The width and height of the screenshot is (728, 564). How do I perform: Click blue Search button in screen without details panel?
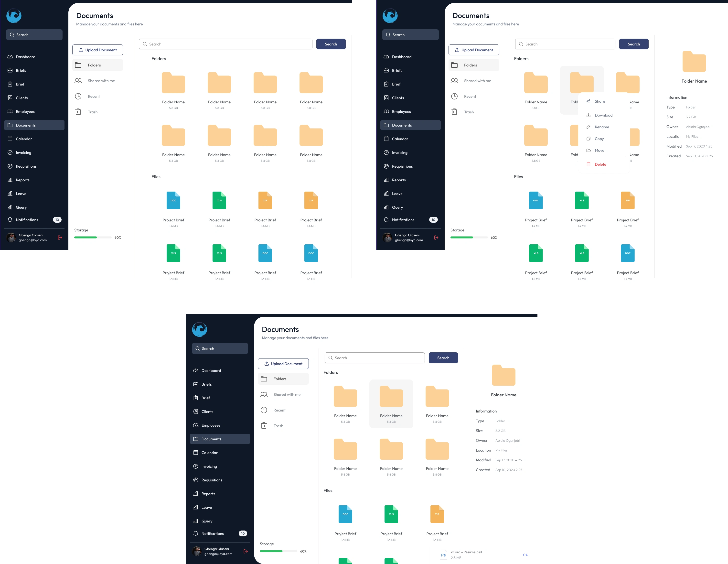coord(331,44)
